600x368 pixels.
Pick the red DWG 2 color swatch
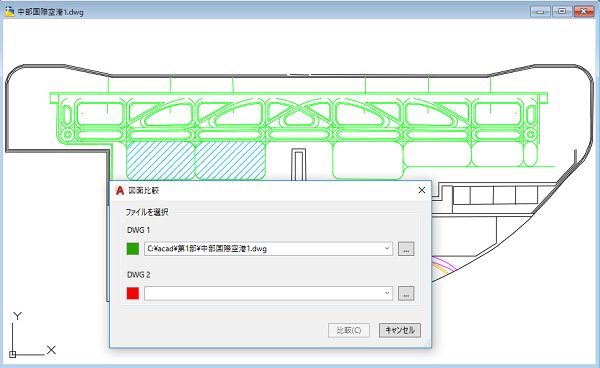[x=133, y=293]
